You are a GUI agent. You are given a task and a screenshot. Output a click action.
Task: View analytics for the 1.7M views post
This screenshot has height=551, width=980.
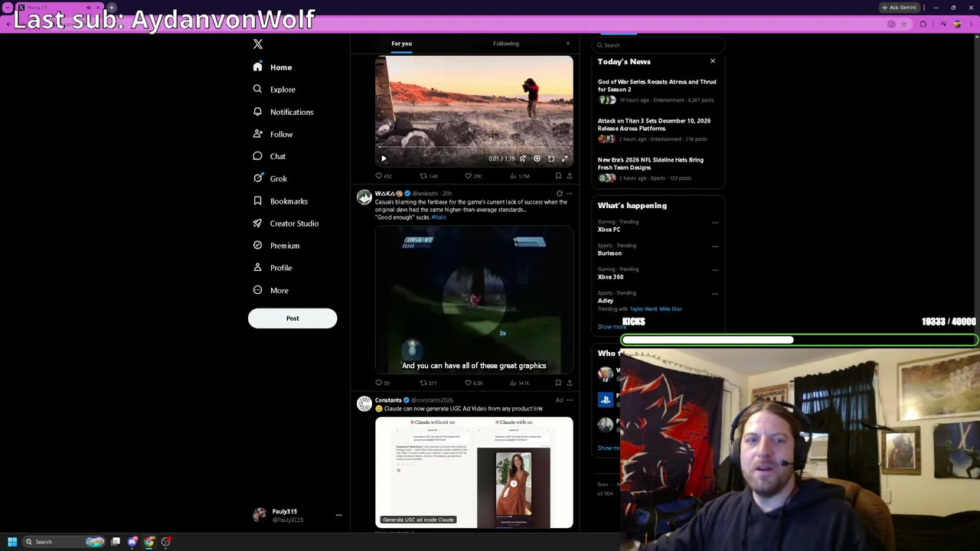518,176
